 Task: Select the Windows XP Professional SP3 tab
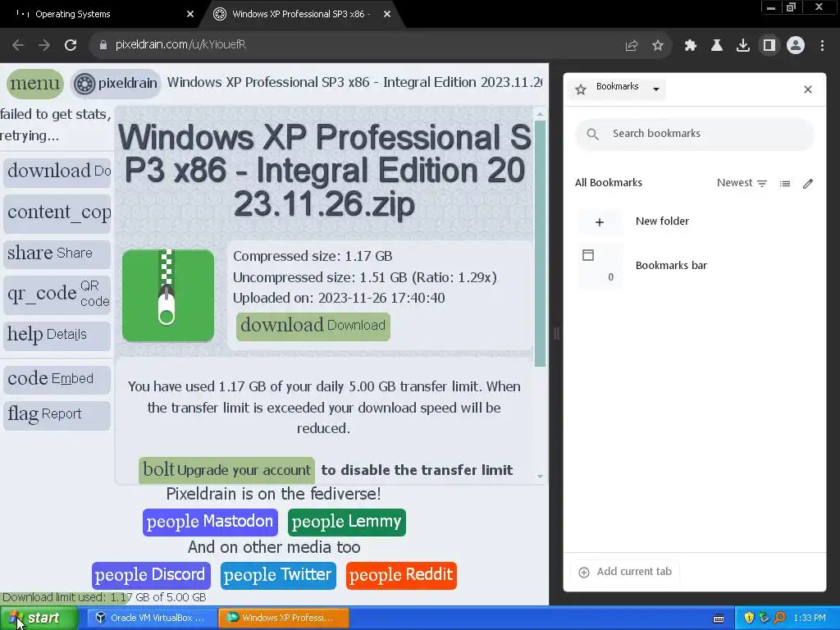302,15
